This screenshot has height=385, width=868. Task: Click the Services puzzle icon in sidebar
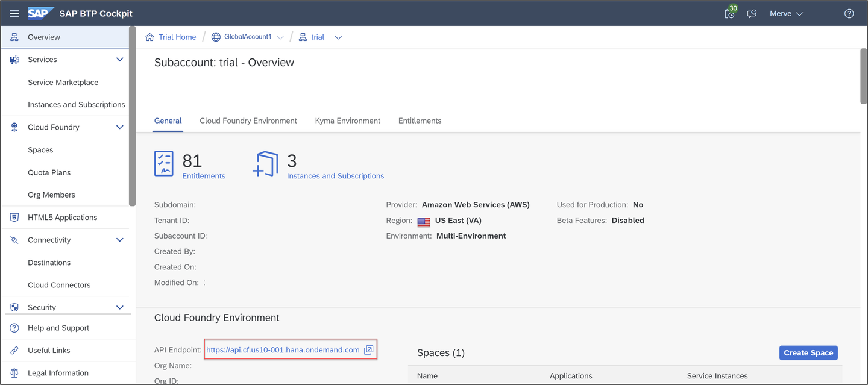(x=14, y=60)
